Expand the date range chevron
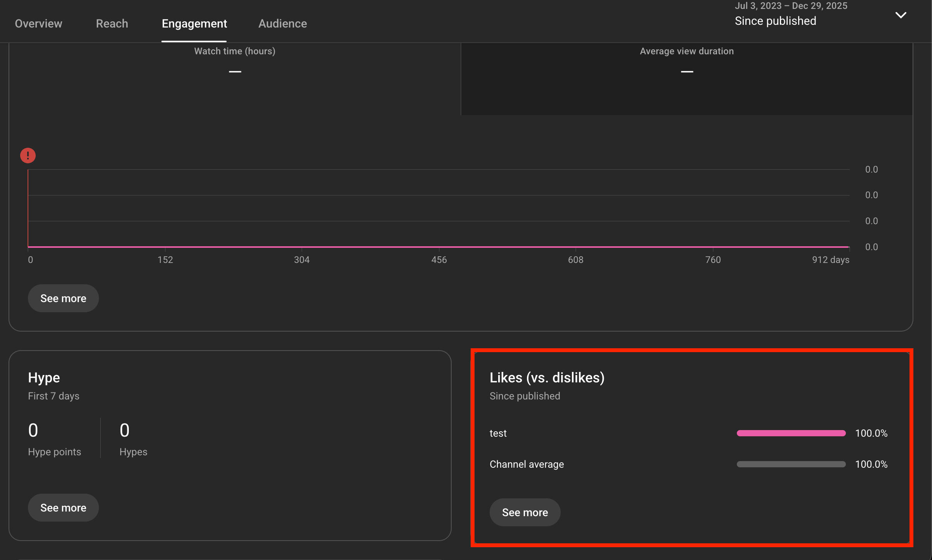This screenshot has height=560, width=932. [x=901, y=16]
